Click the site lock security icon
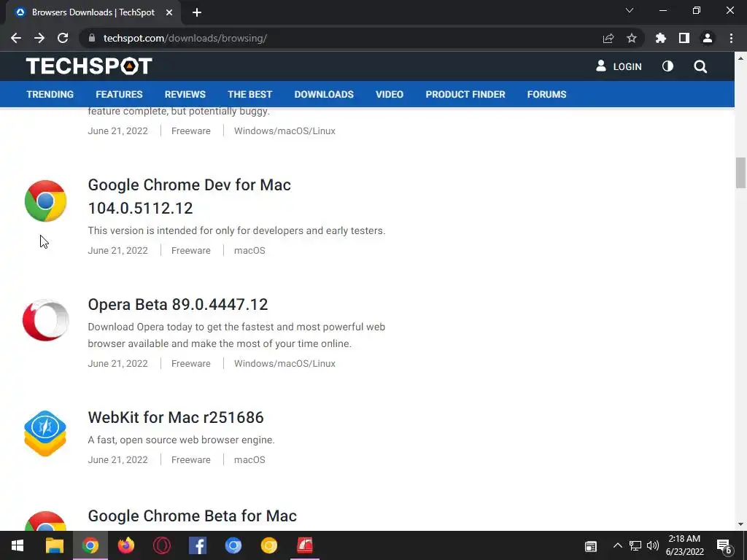Viewport: 747px width, 560px height. click(x=92, y=38)
